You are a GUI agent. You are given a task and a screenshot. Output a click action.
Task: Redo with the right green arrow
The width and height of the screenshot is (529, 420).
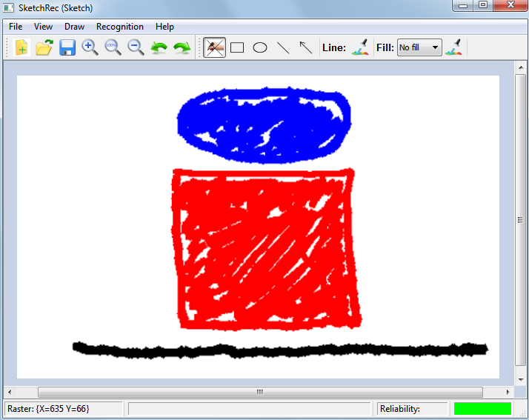pyautogui.click(x=182, y=47)
